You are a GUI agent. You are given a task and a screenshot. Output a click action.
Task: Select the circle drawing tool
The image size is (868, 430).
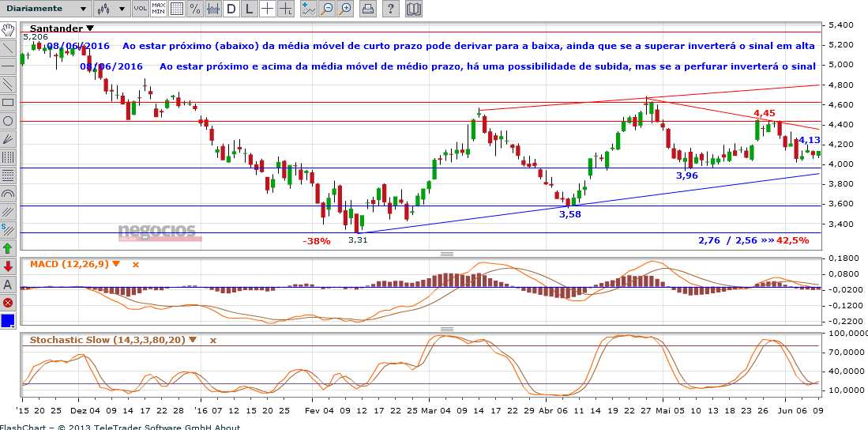(x=9, y=121)
